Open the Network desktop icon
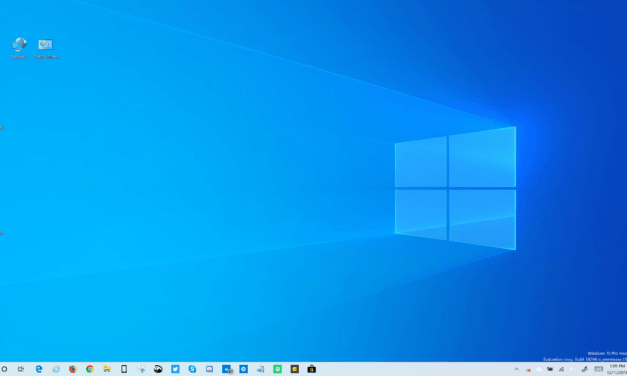Image resolution: width=627 pixels, height=376 pixels. pyautogui.click(x=19, y=48)
